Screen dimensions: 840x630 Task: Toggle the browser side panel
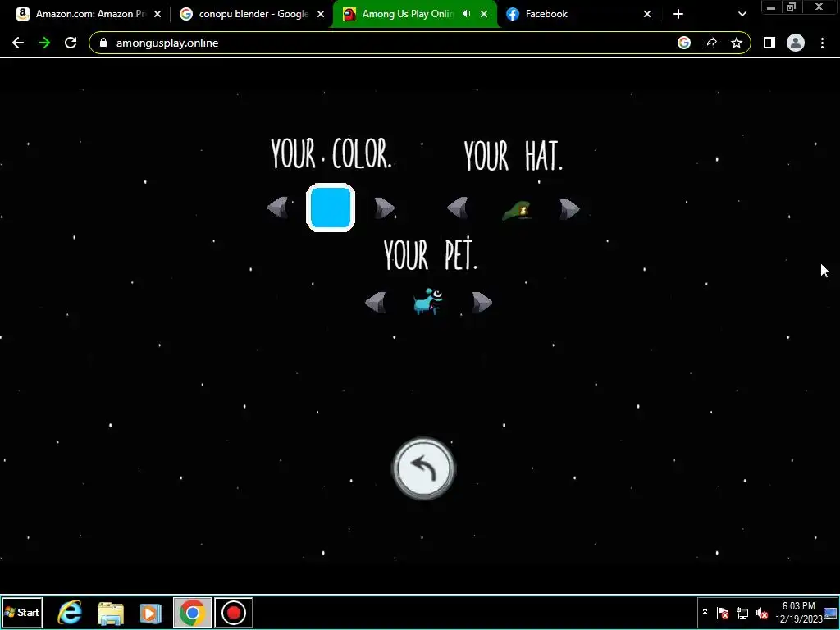coord(769,43)
